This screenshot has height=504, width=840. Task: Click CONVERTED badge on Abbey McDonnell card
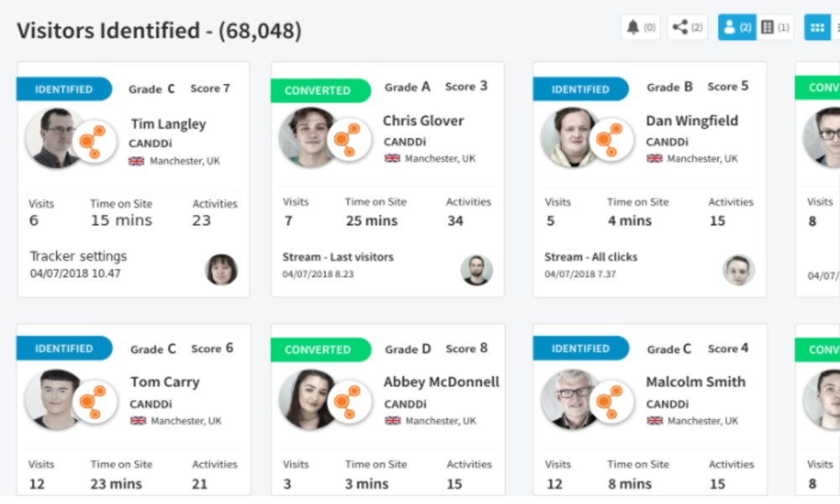tap(320, 349)
